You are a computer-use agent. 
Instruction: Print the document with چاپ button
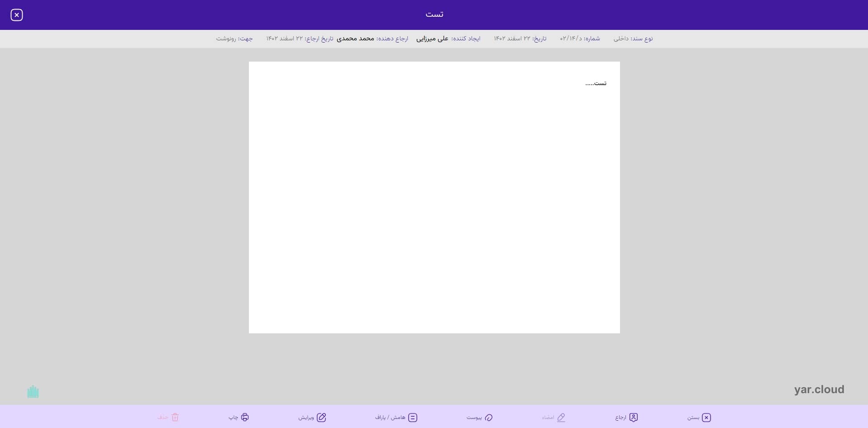coord(238,417)
